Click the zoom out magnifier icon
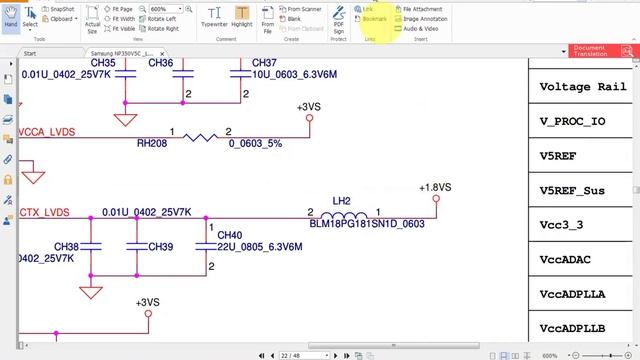The height and width of the screenshot is (360, 640). coord(142,9)
